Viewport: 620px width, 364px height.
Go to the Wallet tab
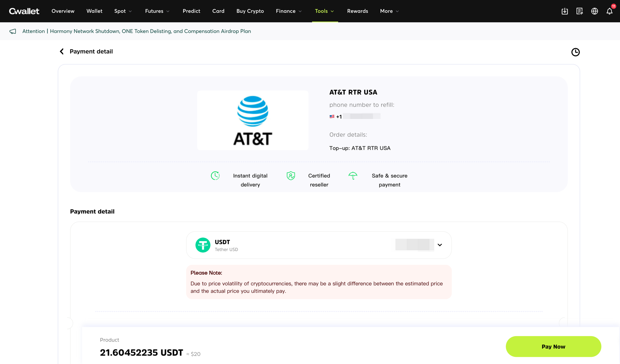click(x=94, y=11)
